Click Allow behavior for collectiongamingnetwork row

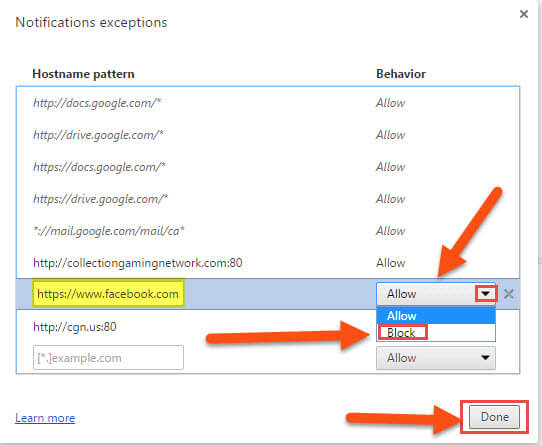[x=390, y=263]
